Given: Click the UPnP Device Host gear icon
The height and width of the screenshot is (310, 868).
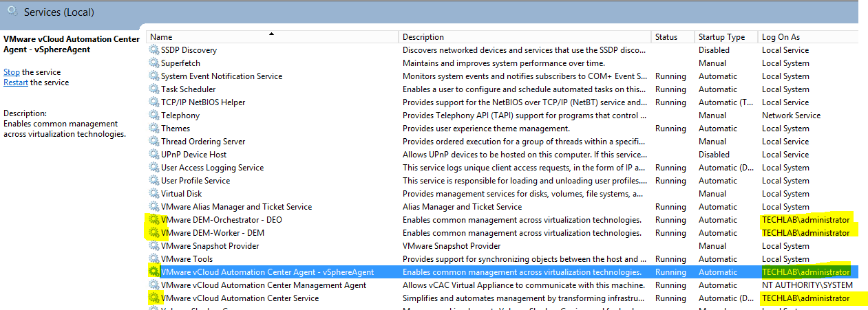Looking at the screenshot, I should [154, 155].
